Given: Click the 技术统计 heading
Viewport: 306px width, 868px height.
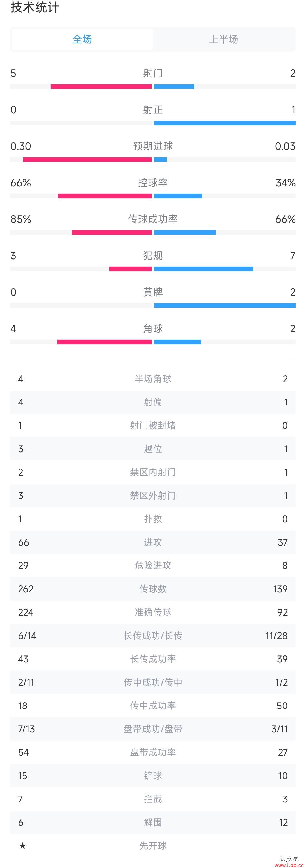Looking at the screenshot, I should coord(35,7).
